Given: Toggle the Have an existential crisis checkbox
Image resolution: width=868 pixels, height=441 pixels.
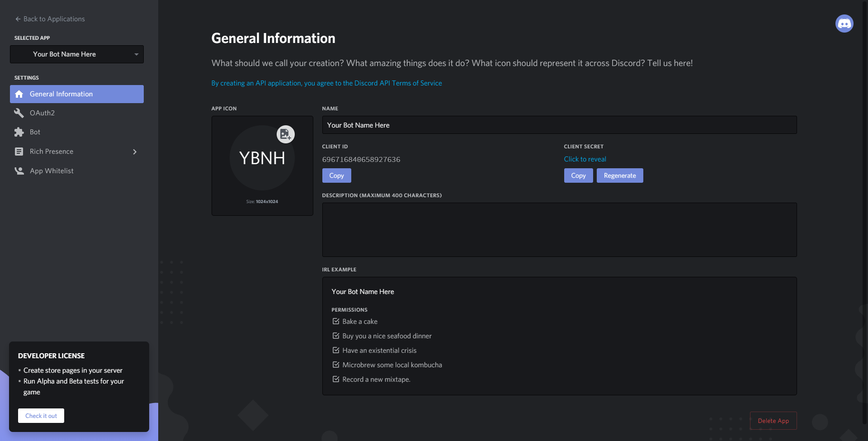Looking at the screenshot, I should (336, 351).
